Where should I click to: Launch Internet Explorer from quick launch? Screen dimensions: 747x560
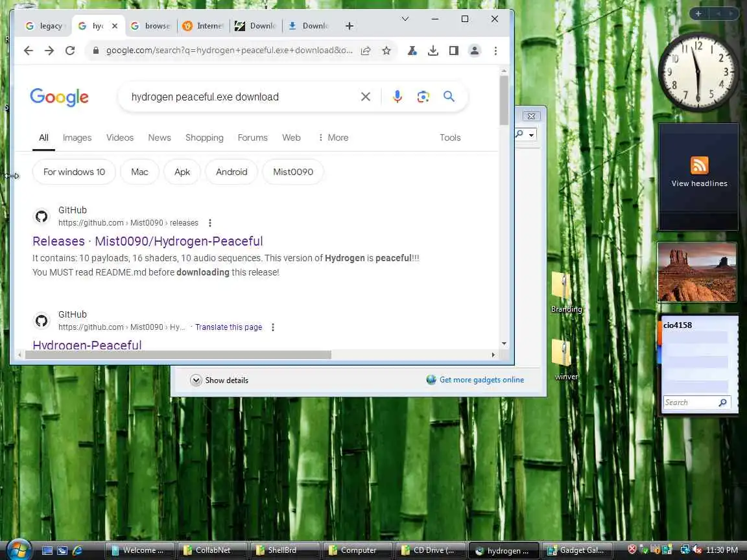[77, 550]
